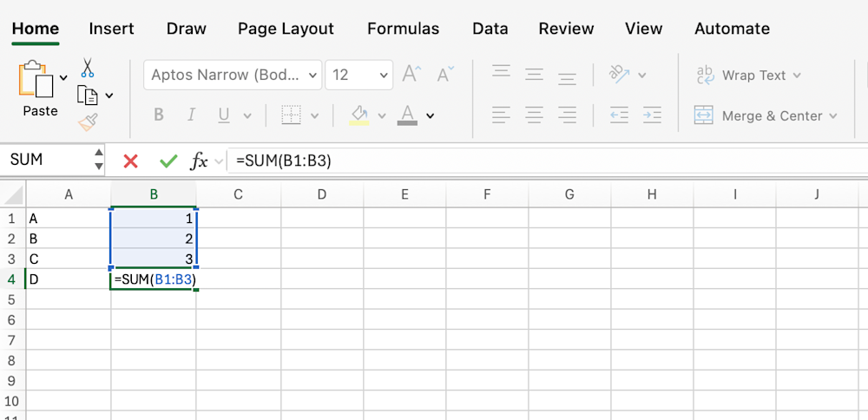Select row 8 header
Image resolution: width=868 pixels, height=420 pixels.
[x=12, y=361]
